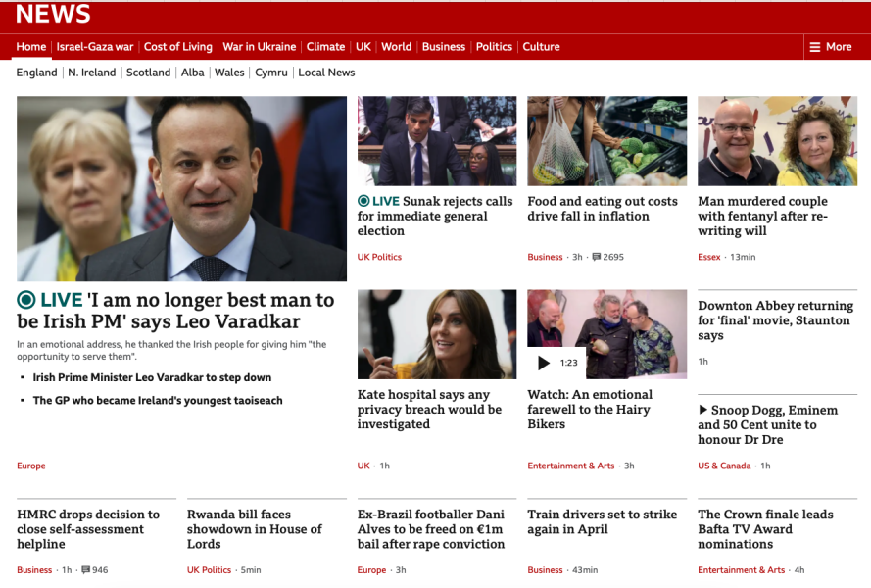The height and width of the screenshot is (588, 871).
Task: Click play triangle beside Snoop Dogg headline
Action: 702,410
